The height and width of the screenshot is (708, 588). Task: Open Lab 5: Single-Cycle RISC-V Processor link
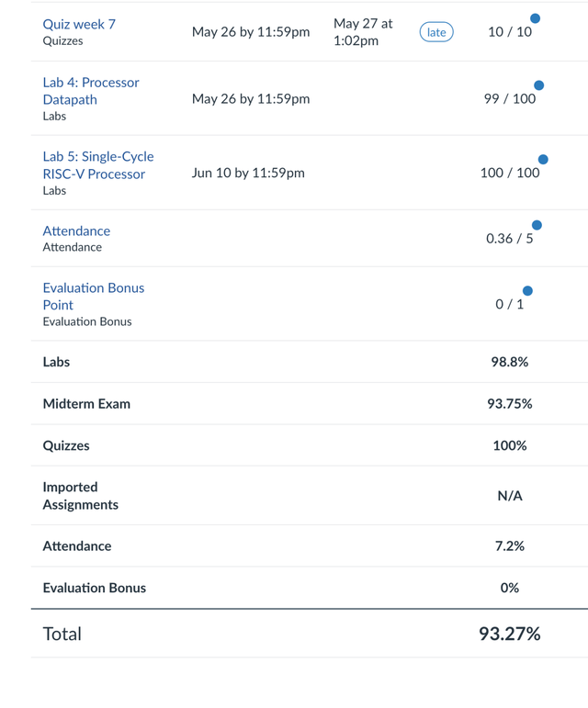[x=97, y=164]
